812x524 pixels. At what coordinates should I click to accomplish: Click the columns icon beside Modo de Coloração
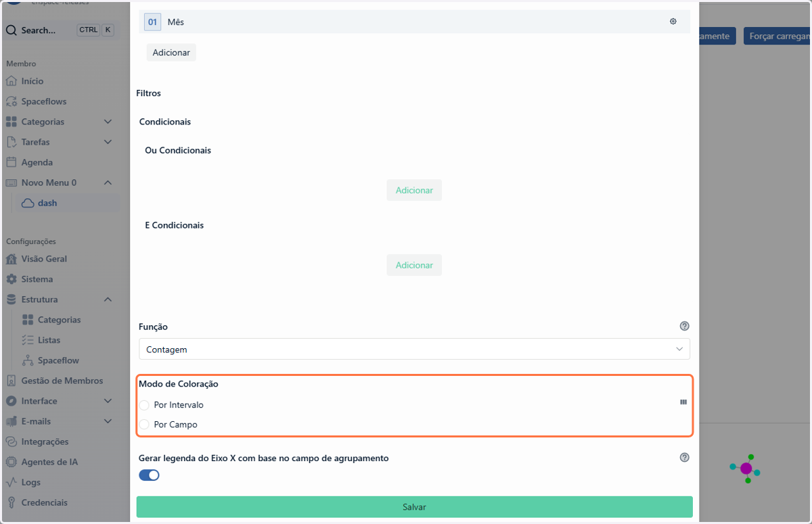(683, 402)
